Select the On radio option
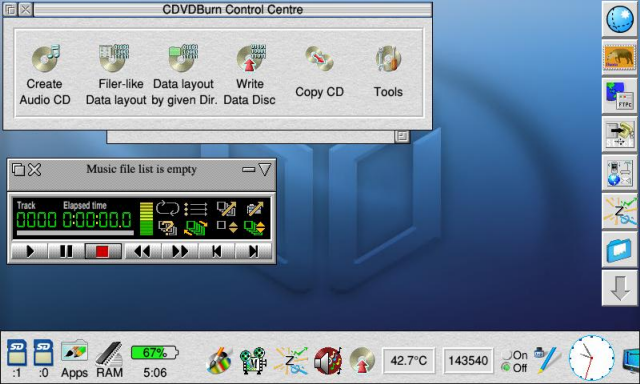640x384 pixels. tap(515, 355)
